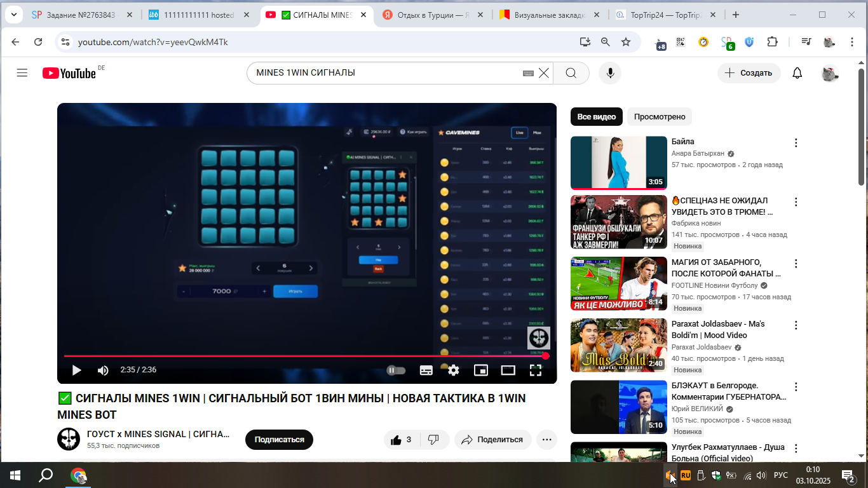Open media controls in Chrome toolbar
This screenshot has width=868, height=488.
(806, 42)
